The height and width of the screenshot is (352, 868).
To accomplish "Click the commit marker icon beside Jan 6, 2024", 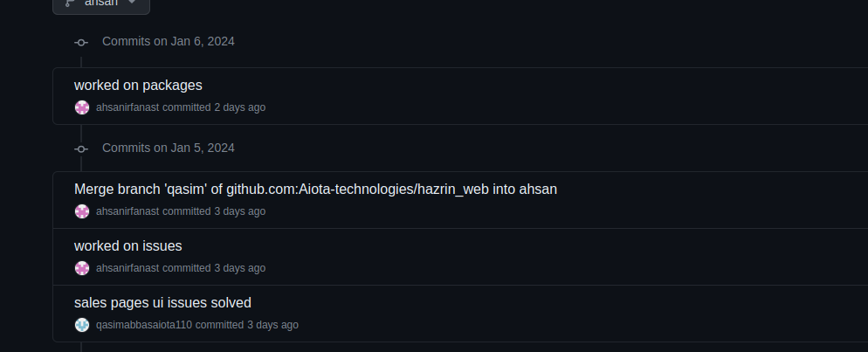I will (81, 42).
